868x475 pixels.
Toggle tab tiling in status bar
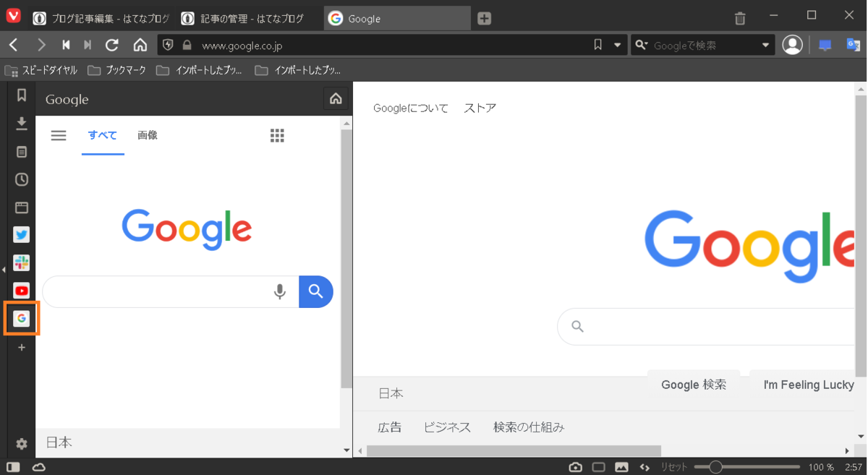click(x=598, y=467)
